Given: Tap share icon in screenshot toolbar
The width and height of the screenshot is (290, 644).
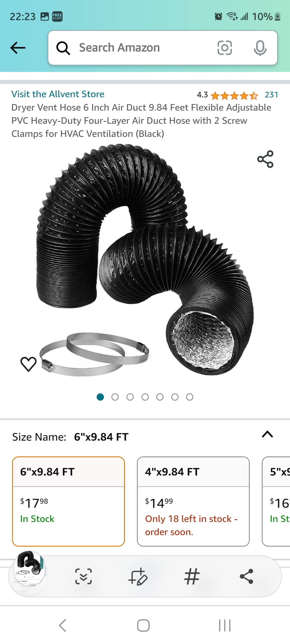Looking at the screenshot, I should point(247,576).
